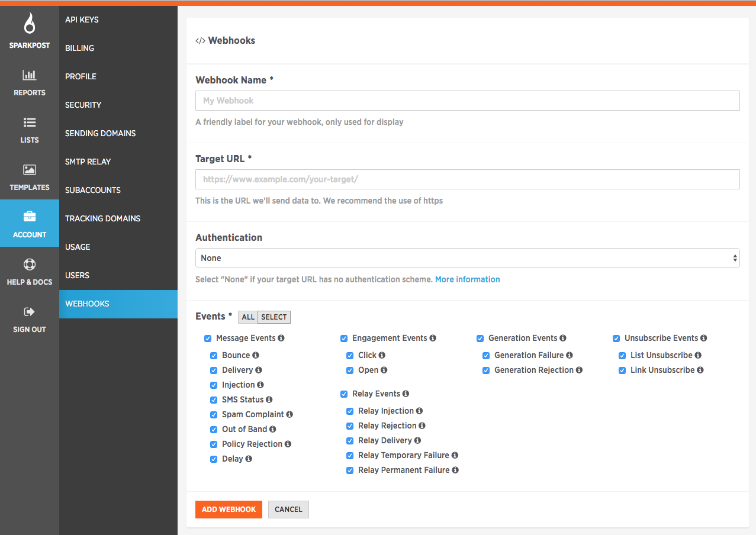Image resolution: width=756 pixels, height=535 pixels.
Task: Show info icon next to Bounce
Action: [x=256, y=355]
